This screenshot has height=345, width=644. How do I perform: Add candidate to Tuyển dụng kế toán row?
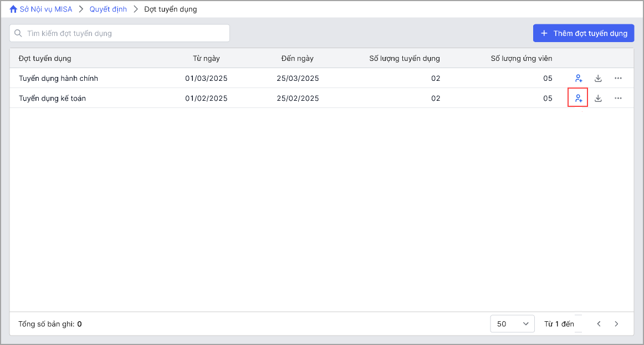[x=578, y=98]
